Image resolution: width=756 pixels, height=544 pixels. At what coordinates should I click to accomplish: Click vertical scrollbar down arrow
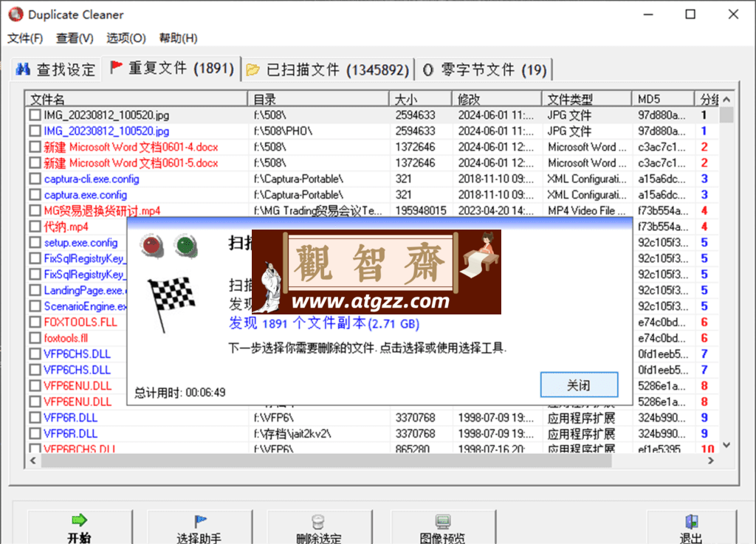(x=726, y=445)
